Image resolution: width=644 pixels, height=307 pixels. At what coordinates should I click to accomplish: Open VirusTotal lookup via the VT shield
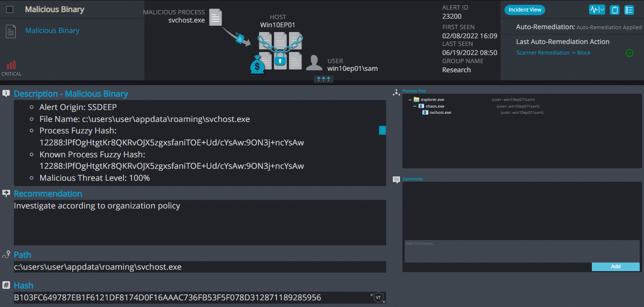(378, 297)
